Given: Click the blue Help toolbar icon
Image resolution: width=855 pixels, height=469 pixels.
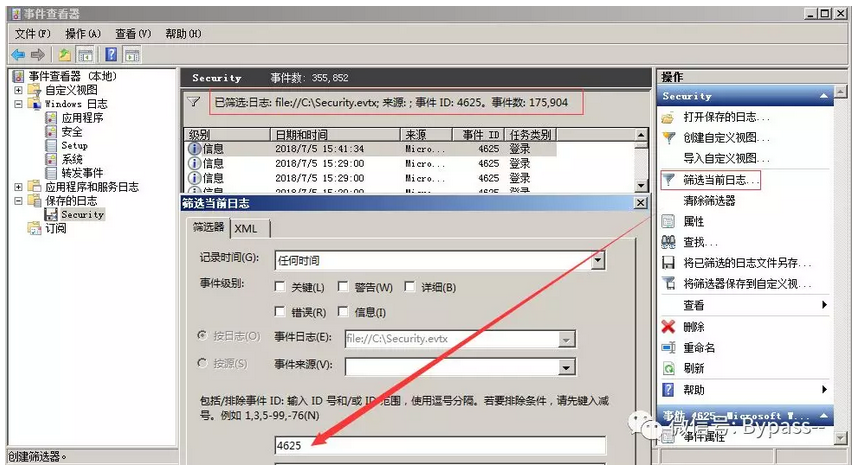Looking at the screenshot, I should click(x=111, y=55).
